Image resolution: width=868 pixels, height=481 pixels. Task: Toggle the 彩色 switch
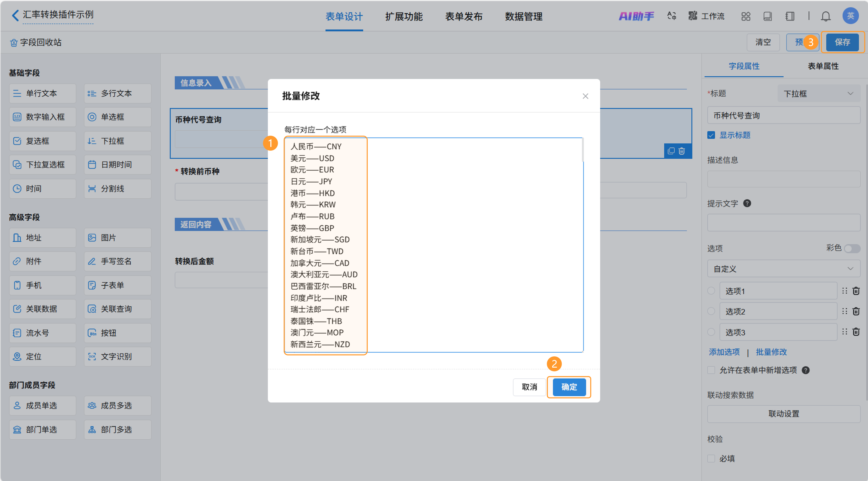852,248
